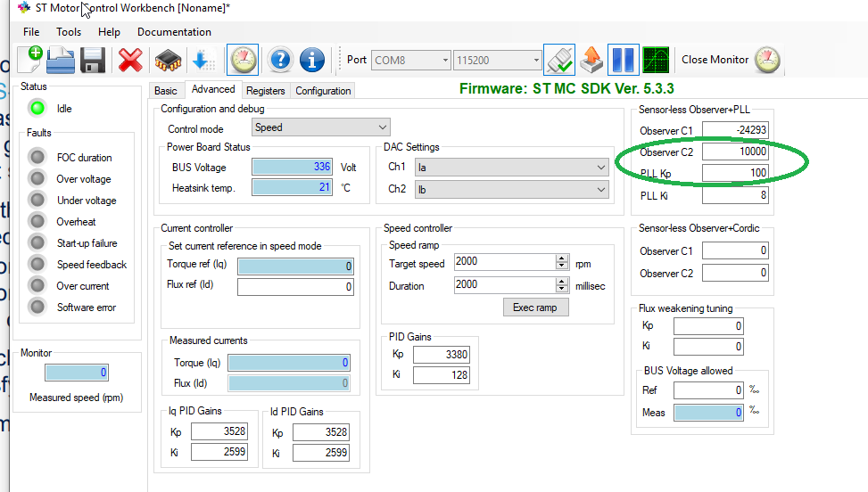Click the PLL Ki field
The image size is (868, 492).
tap(735, 194)
